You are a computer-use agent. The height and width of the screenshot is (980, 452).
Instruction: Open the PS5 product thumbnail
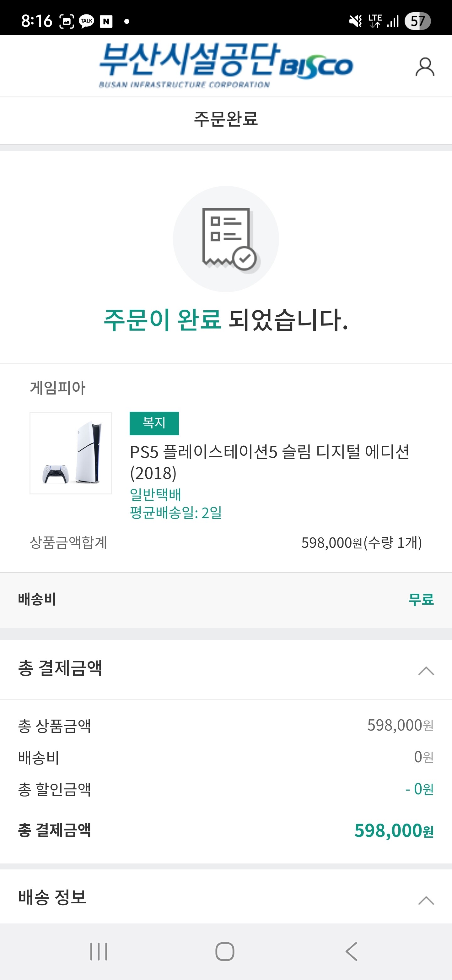click(x=71, y=453)
